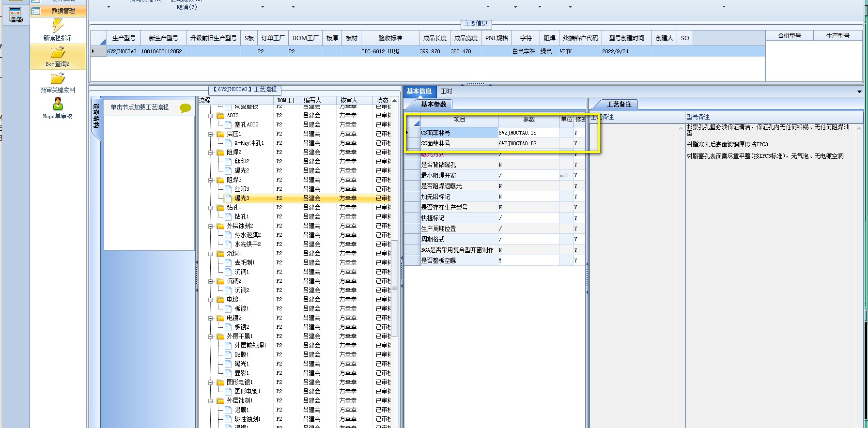
Task: Click the process tree vertical scrollbar thumb
Action: [x=395, y=288]
